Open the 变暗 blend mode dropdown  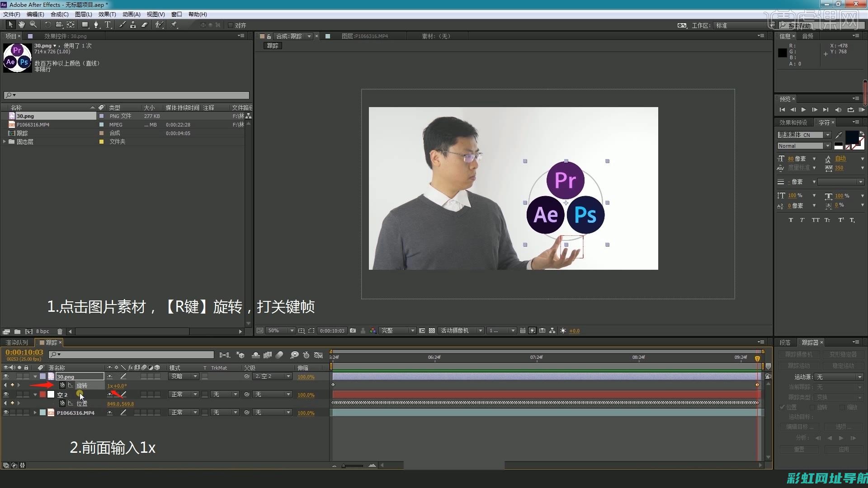point(184,376)
